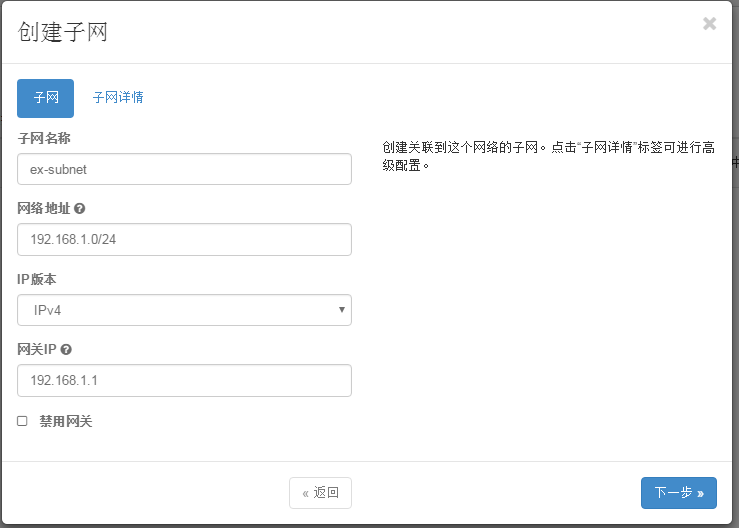Show help for 网关IP
The height and width of the screenshot is (528, 739).
point(66,349)
